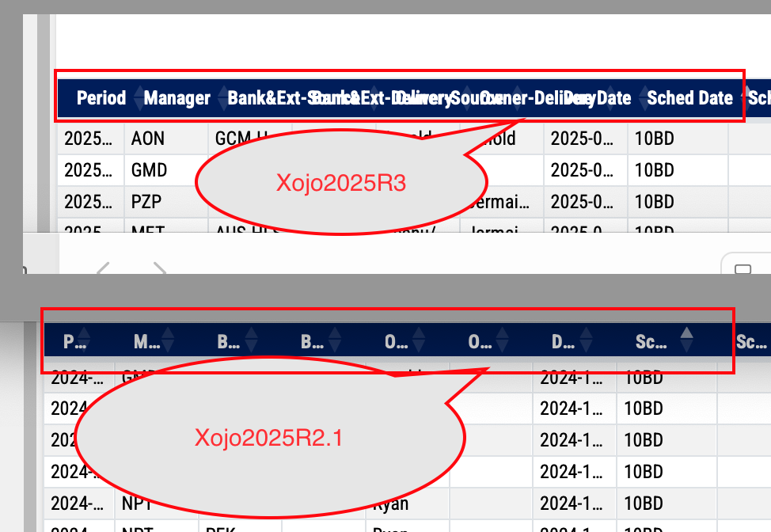Click sort arrows beside the truncated "M..." header
This screenshot has height=532, width=771.
(167, 342)
